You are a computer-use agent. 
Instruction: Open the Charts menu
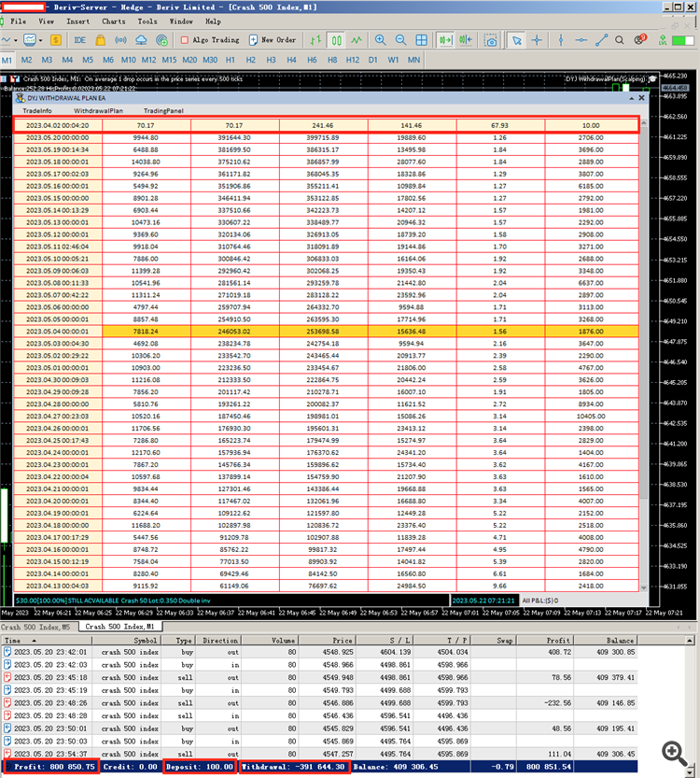(x=114, y=21)
